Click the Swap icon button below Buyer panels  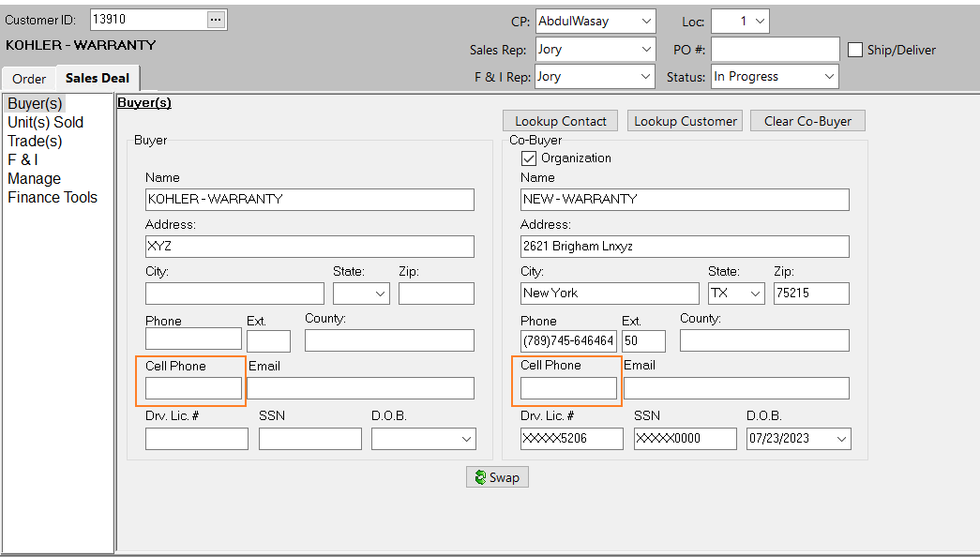(497, 476)
